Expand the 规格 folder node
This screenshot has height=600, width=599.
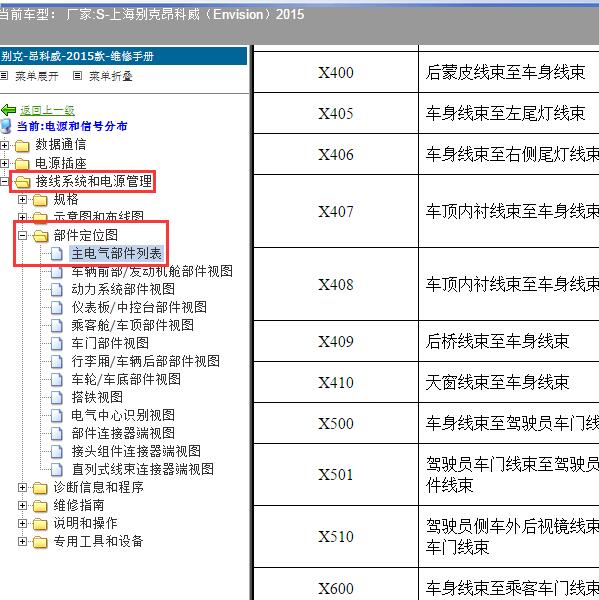22,199
